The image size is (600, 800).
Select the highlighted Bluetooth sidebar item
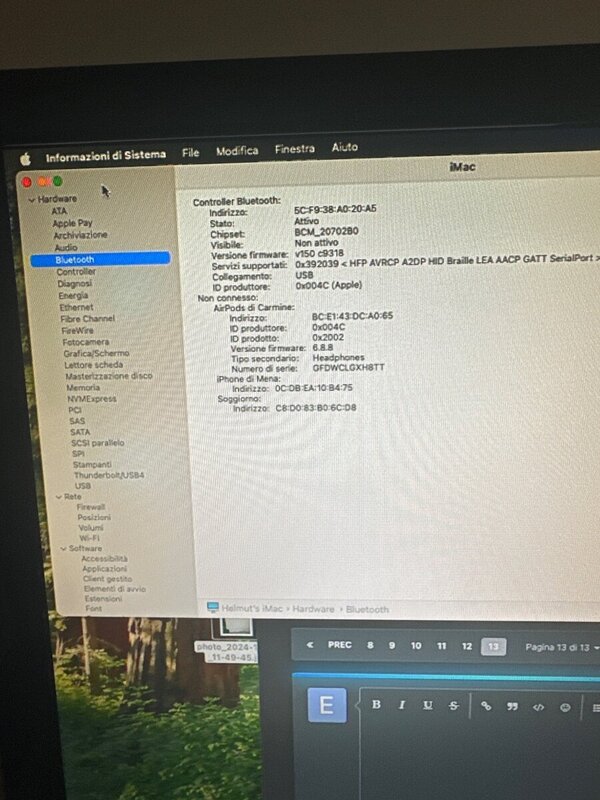[100, 259]
